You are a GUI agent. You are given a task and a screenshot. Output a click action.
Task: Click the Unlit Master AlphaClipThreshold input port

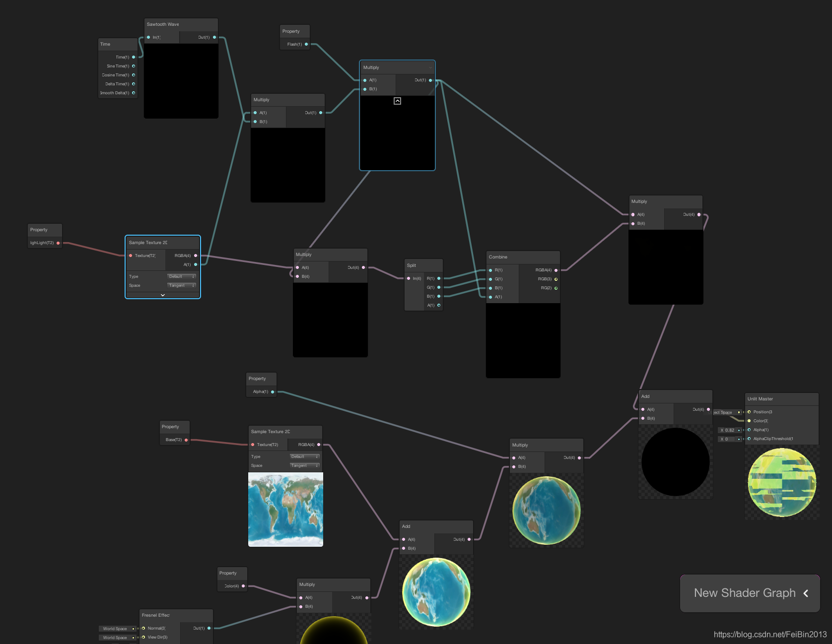tap(749, 439)
